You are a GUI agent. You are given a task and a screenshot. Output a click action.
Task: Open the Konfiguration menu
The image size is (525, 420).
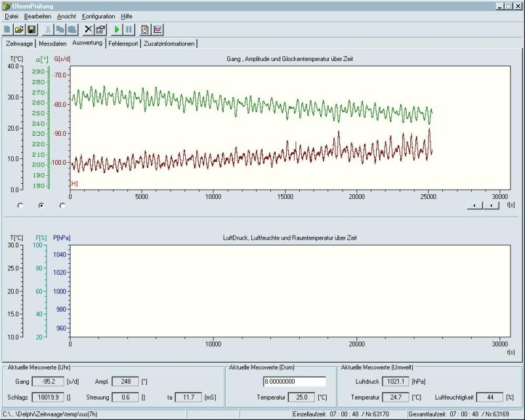(x=98, y=16)
